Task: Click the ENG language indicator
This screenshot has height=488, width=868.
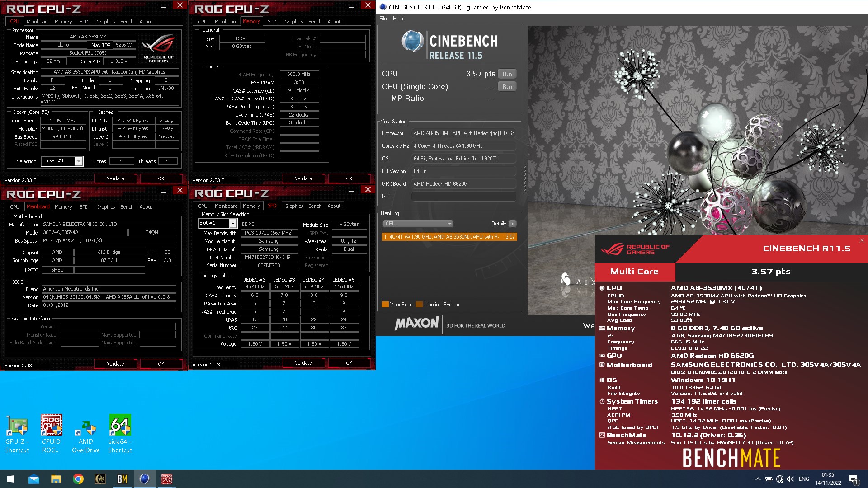Action: [804, 479]
